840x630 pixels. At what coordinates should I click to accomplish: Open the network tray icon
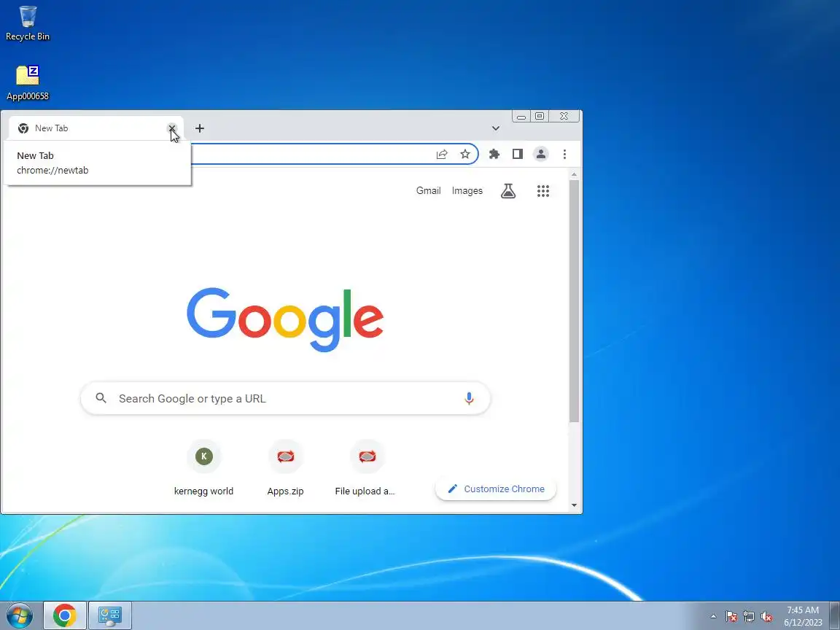pyautogui.click(x=749, y=617)
